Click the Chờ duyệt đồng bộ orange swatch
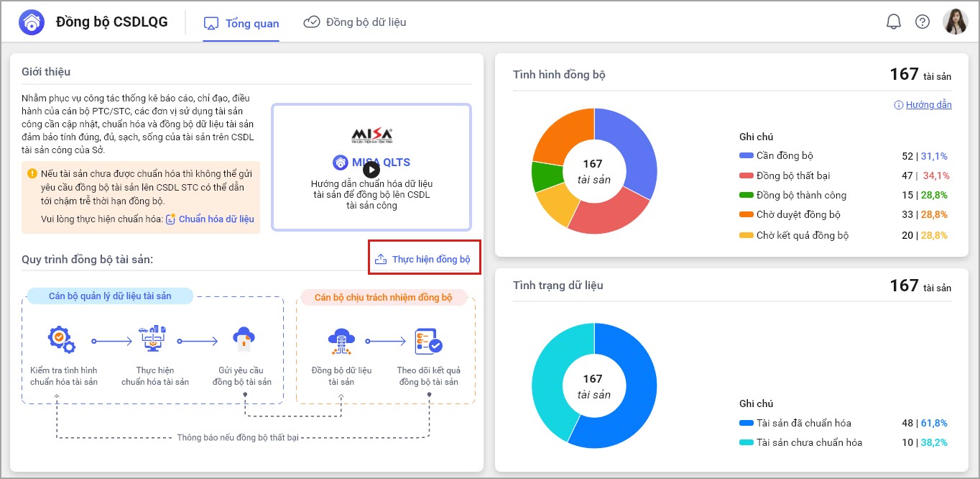The image size is (980, 479). click(746, 214)
